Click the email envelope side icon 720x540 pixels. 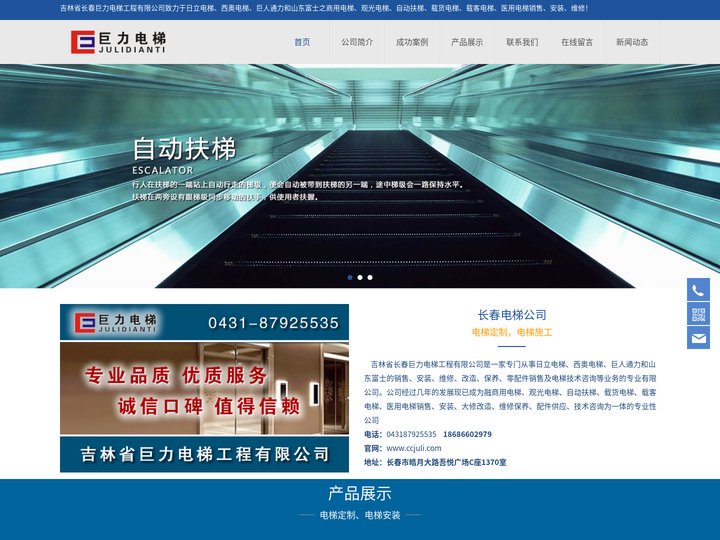[698, 338]
